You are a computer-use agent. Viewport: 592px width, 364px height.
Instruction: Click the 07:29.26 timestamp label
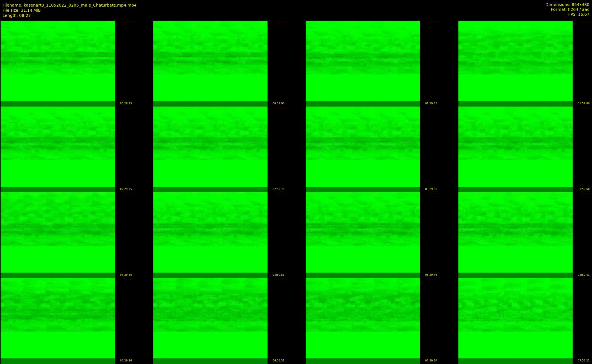431,361
